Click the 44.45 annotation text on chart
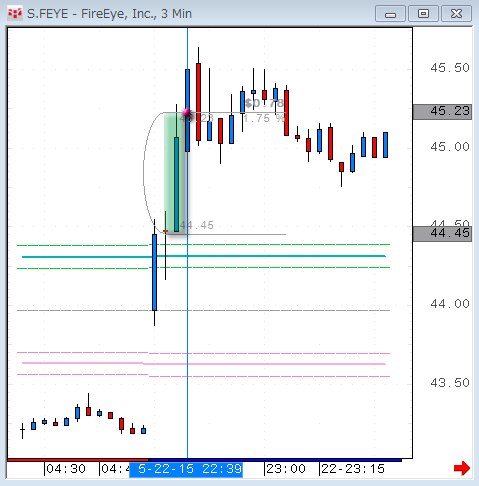Viewport: 479px width, 486px height. click(x=197, y=225)
